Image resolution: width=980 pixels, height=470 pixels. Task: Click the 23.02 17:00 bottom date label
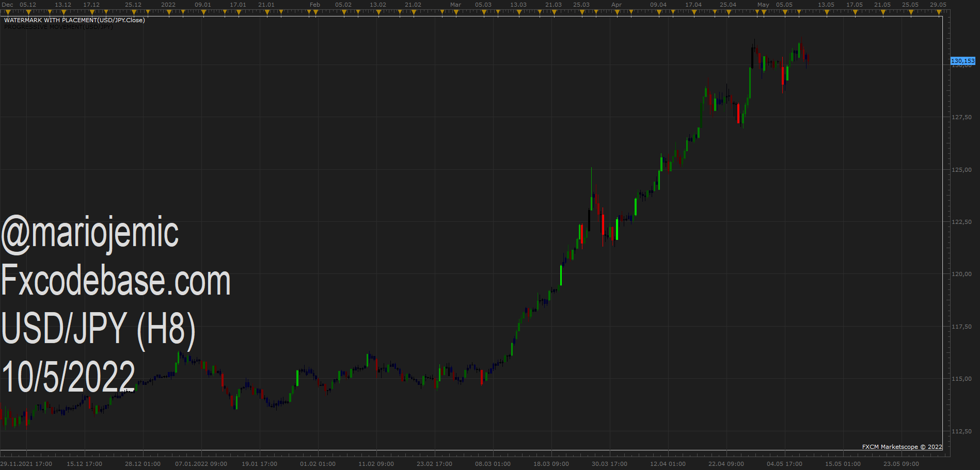point(434,464)
